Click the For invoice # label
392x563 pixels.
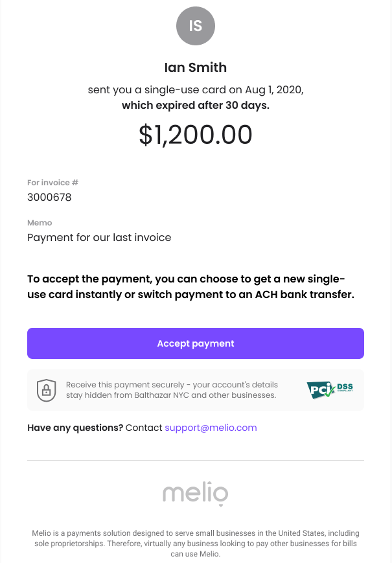tap(52, 183)
